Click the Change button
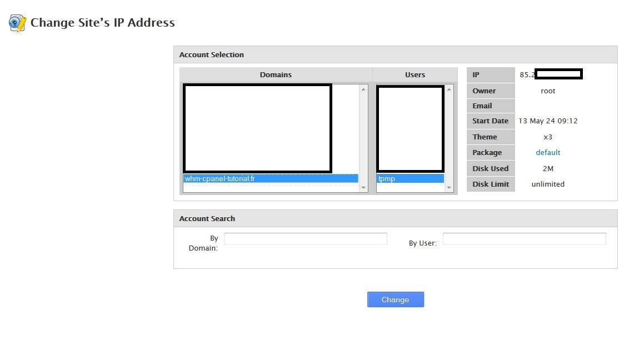The image size is (644, 350). tap(396, 299)
